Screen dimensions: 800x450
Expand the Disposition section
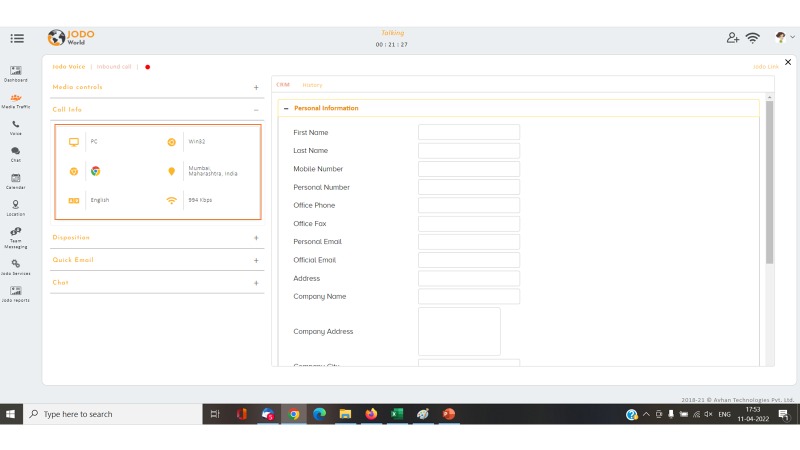[256, 238]
